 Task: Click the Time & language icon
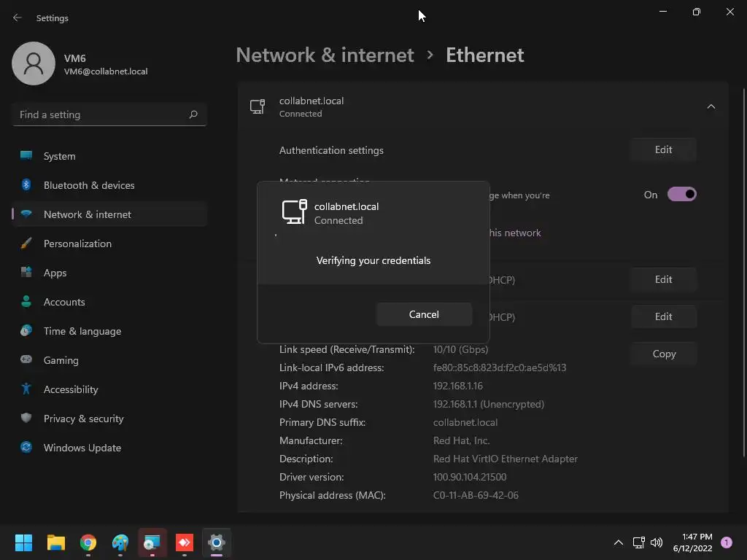[x=26, y=331]
